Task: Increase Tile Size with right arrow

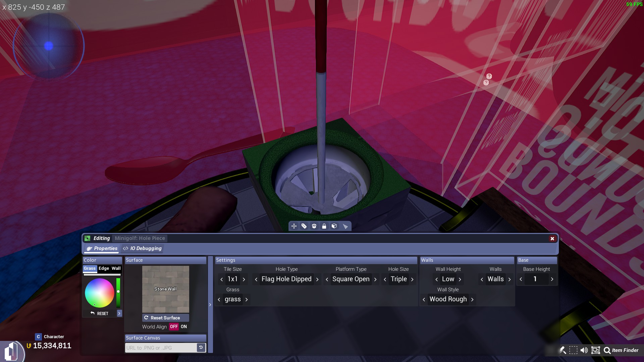Action: coord(244,279)
